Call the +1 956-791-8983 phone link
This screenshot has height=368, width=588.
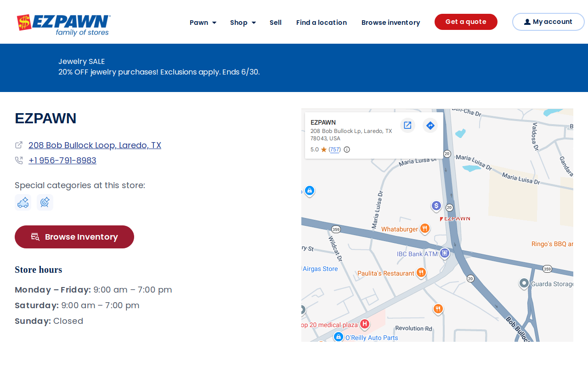pos(62,161)
